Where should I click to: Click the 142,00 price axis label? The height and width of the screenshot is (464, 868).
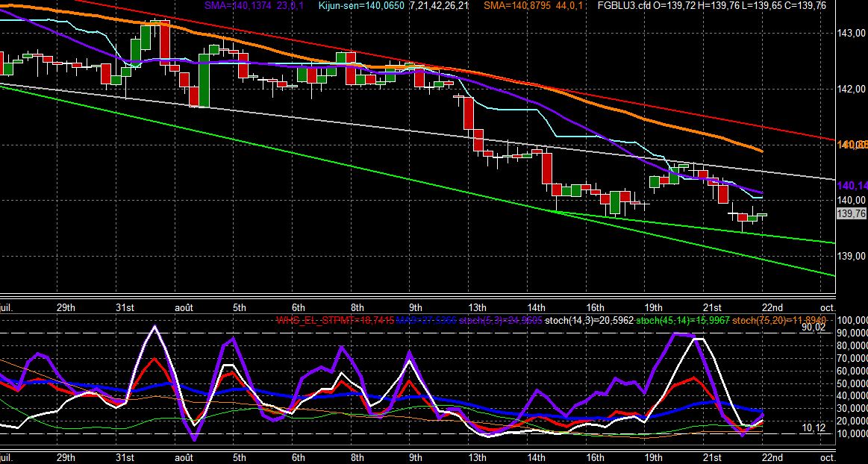pyautogui.click(x=852, y=89)
